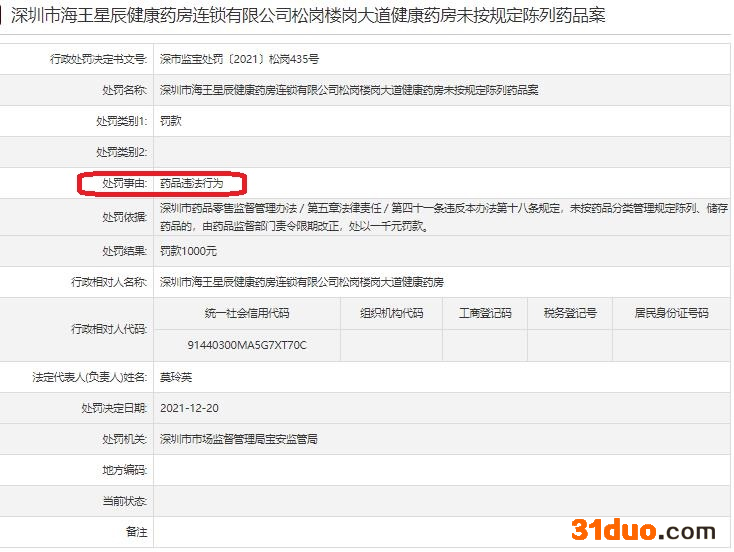Click the 罚款 value in 处罚类别1
This screenshot has height=552, width=734.
pyautogui.click(x=171, y=121)
